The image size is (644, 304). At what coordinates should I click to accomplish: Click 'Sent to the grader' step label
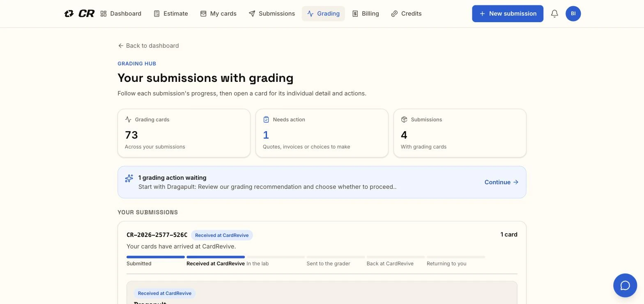click(x=328, y=264)
